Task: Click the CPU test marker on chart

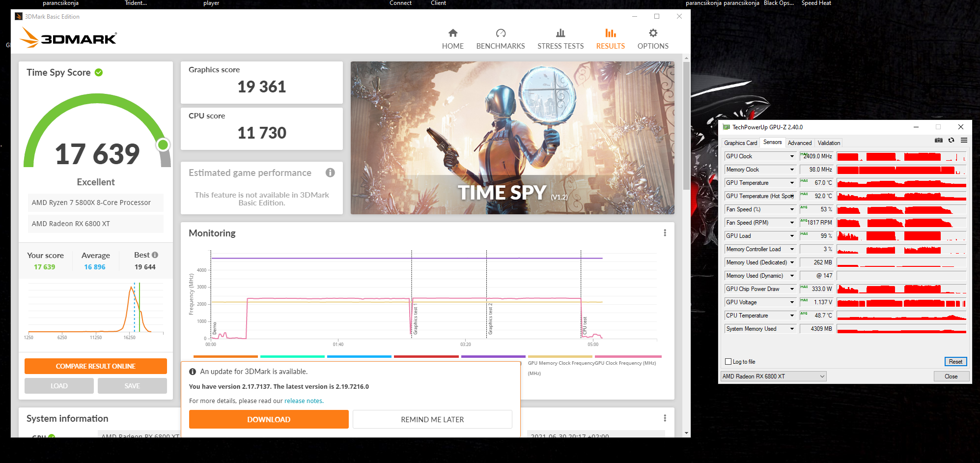Action: coord(585,326)
